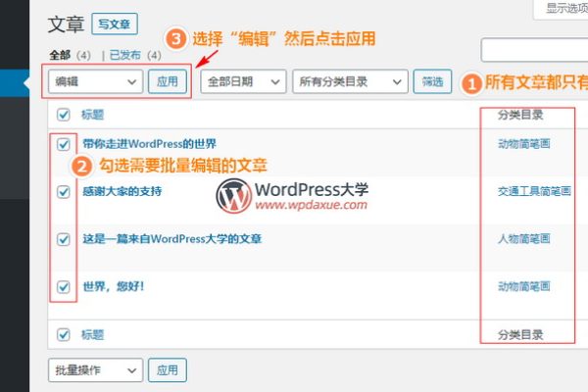Sort by 标题 column header at top
This screenshot has width=588, height=392.
92,115
